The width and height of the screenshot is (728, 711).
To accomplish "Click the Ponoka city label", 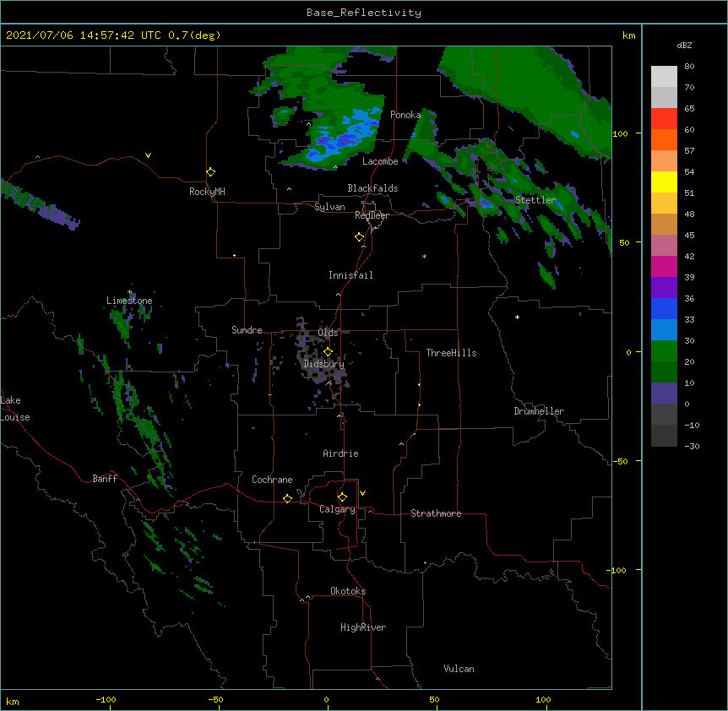I will (x=405, y=115).
